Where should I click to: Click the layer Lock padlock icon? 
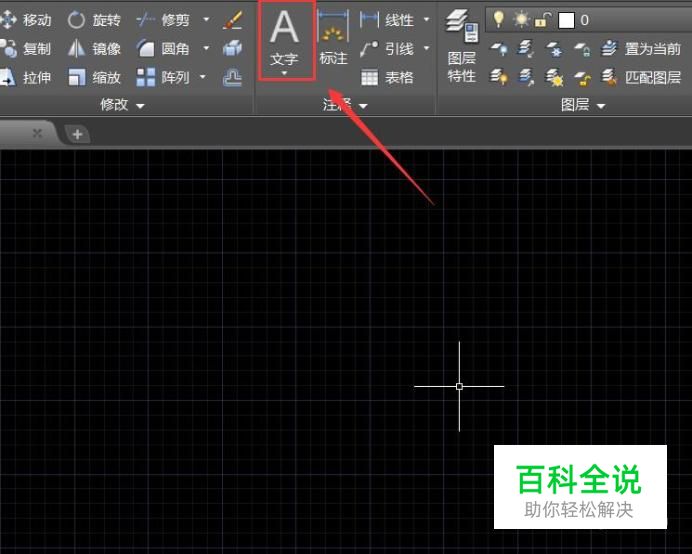tap(582, 49)
